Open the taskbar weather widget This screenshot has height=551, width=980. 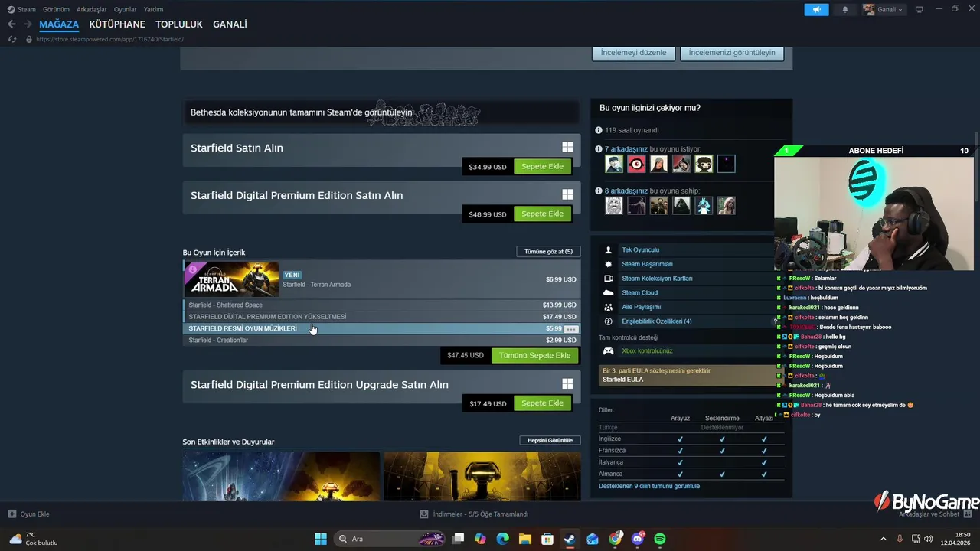click(x=34, y=539)
